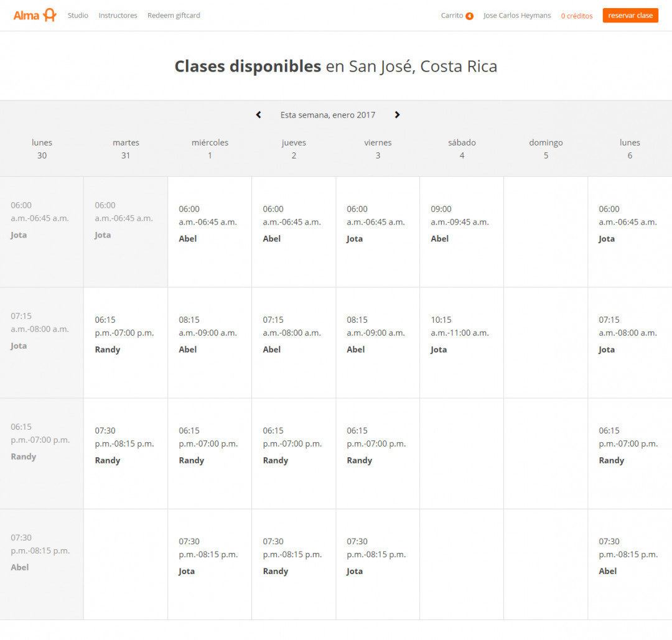Image resolution: width=672 pixels, height=640 pixels.
Task: Select martes 06:15 p.m. class with Randy
Action: click(126, 342)
